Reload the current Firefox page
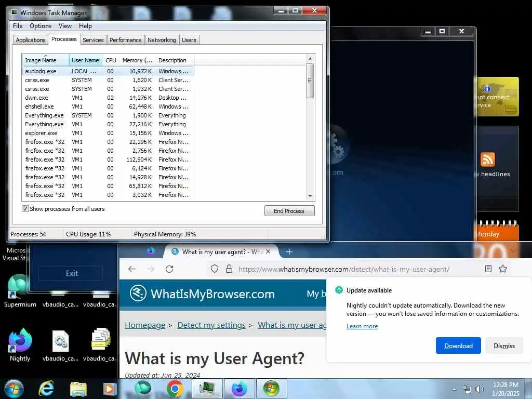Viewport: 532px width, 399px height. click(169, 269)
